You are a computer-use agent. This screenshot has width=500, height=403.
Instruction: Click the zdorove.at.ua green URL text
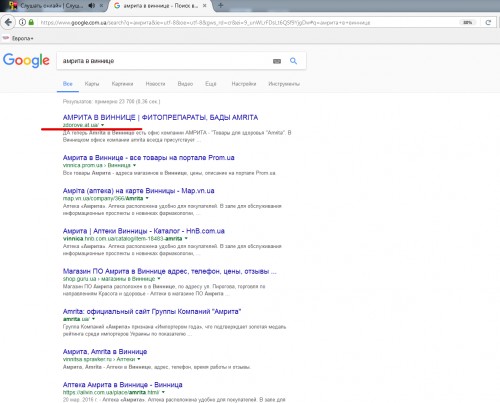click(81, 125)
